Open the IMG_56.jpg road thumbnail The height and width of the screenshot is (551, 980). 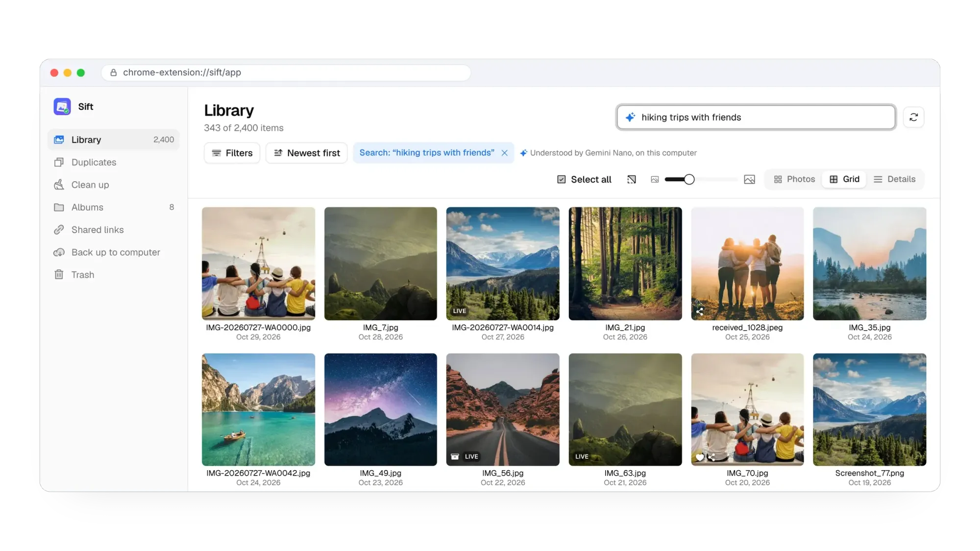(503, 409)
